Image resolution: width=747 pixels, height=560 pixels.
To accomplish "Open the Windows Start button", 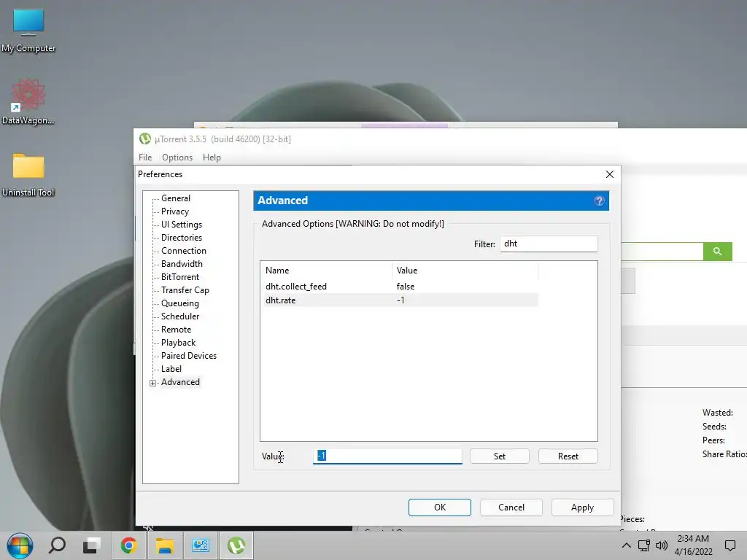I will point(20,545).
